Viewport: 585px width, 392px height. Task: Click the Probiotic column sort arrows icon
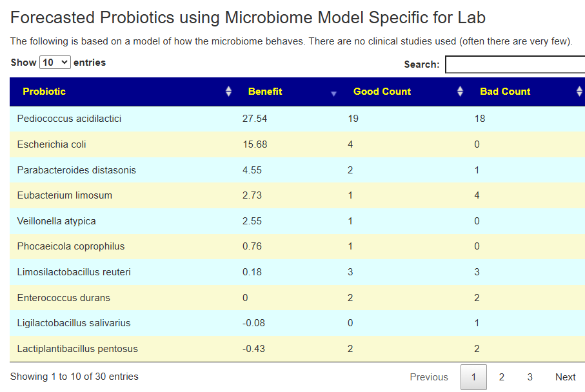(x=228, y=92)
